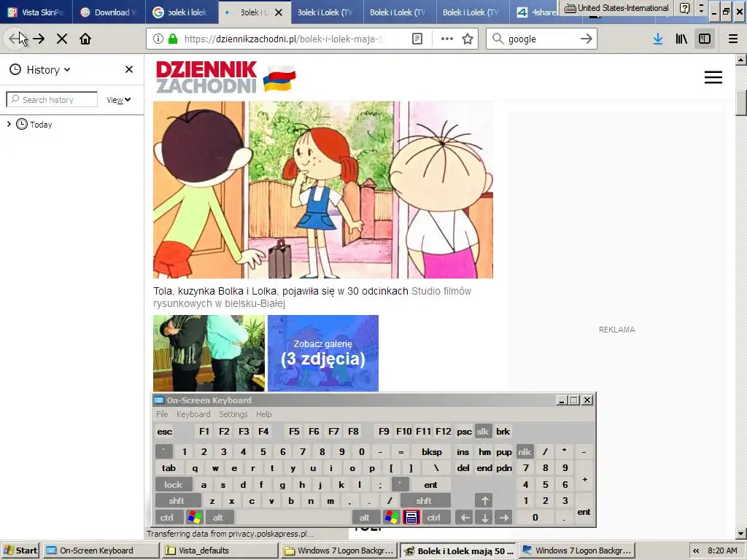Close the History sidebar
This screenshot has width=747, height=560.
pos(129,69)
